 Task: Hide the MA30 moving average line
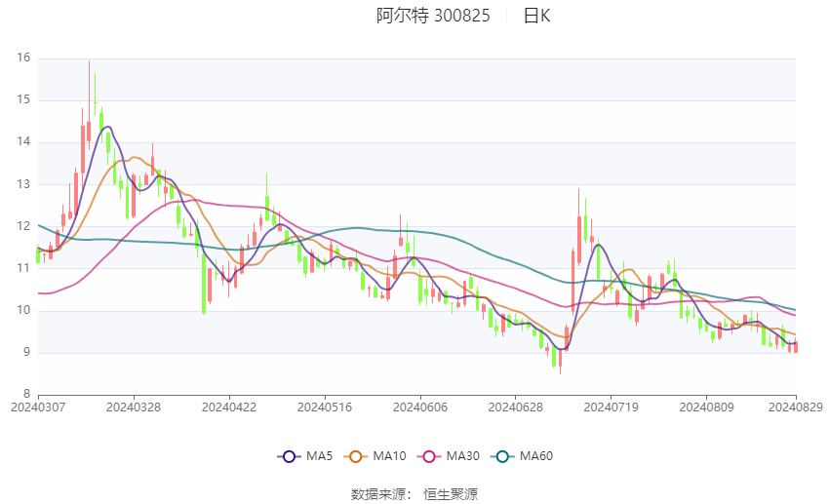click(429, 456)
